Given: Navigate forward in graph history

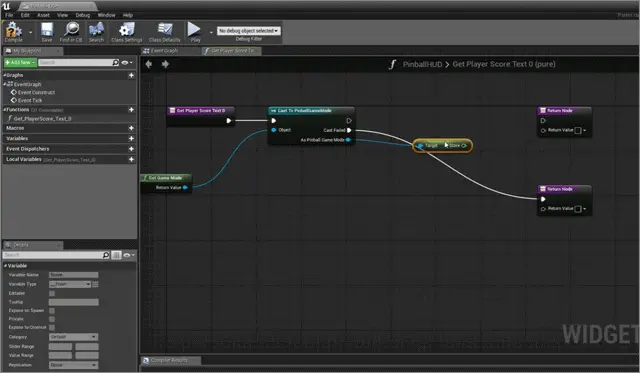Looking at the screenshot, I should tap(165, 64).
